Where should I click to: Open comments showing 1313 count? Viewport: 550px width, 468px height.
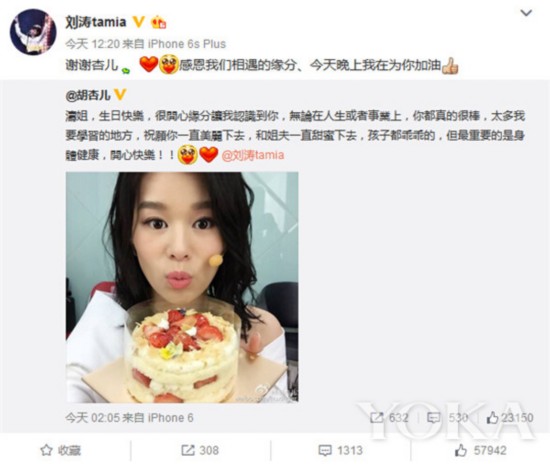[x=340, y=450]
